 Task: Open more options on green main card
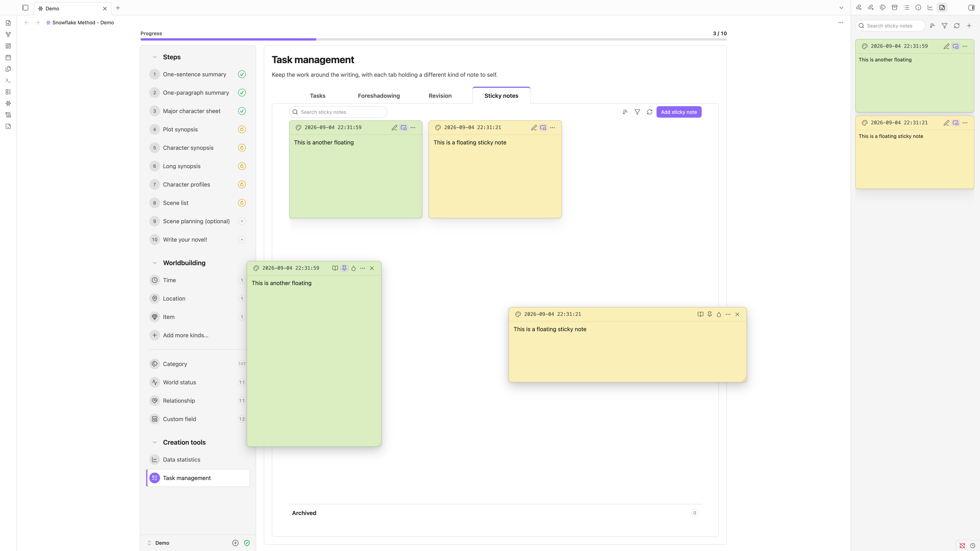pos(413,127)
